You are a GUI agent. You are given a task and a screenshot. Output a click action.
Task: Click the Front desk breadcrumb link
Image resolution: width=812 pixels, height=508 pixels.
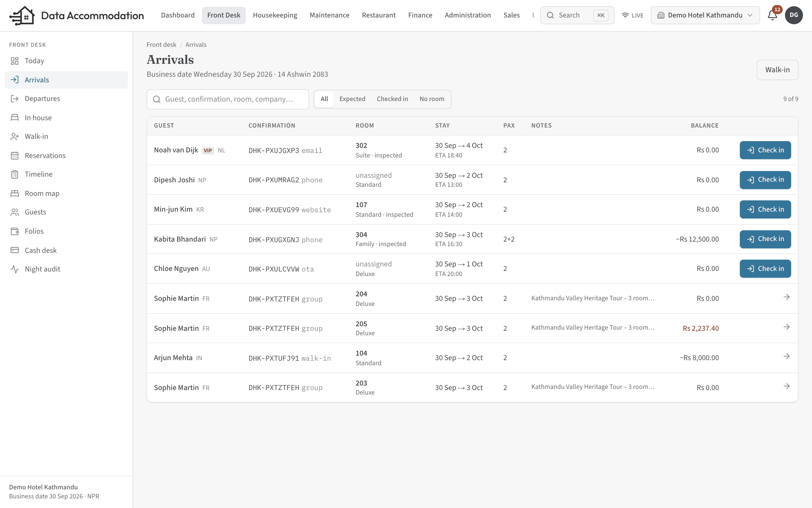click(x=161, y=45)
